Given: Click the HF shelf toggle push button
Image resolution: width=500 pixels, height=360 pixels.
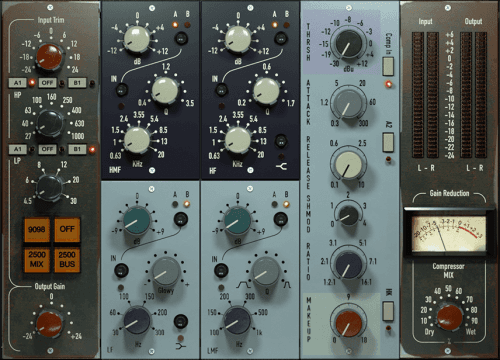Looking at the screenshot, I should click(x=281, y=141).
